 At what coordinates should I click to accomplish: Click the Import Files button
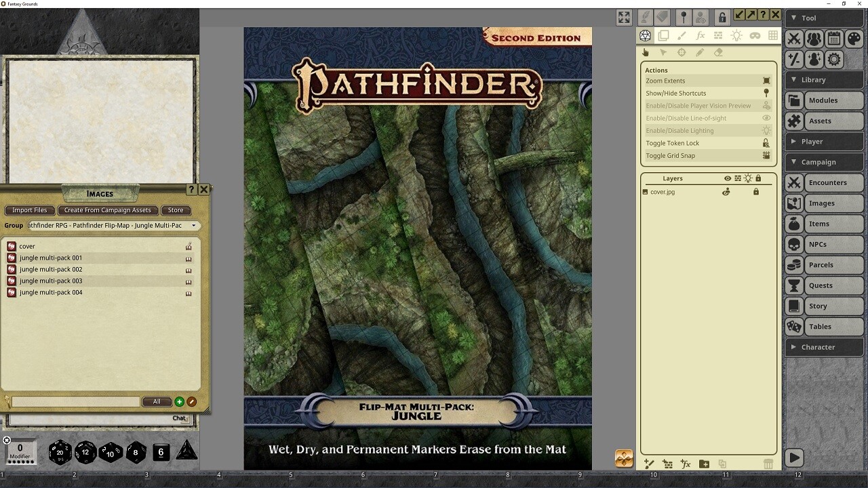(29, 210)
